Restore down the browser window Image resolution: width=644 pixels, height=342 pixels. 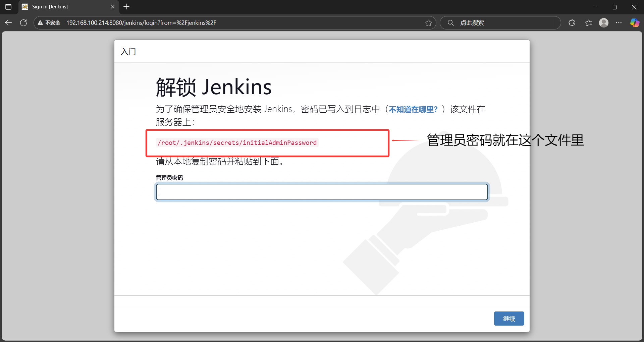(x=615, y=7)
